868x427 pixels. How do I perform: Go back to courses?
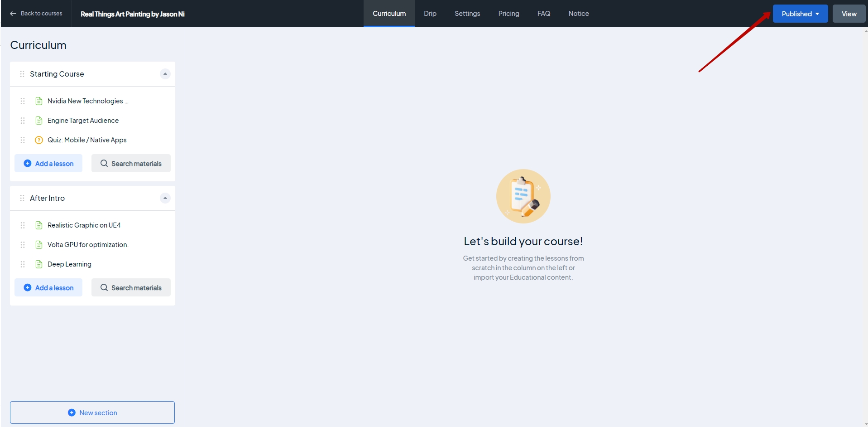(x=36, y=14)
